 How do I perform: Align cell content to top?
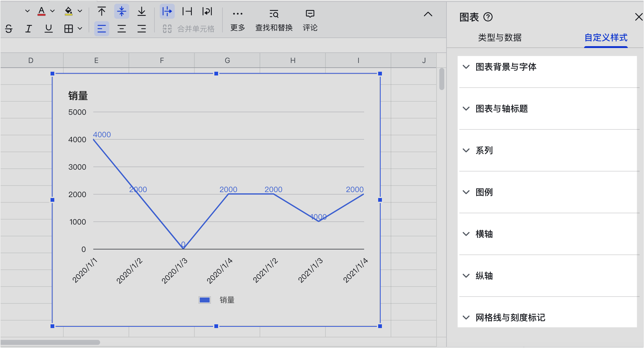click(101, 12)
